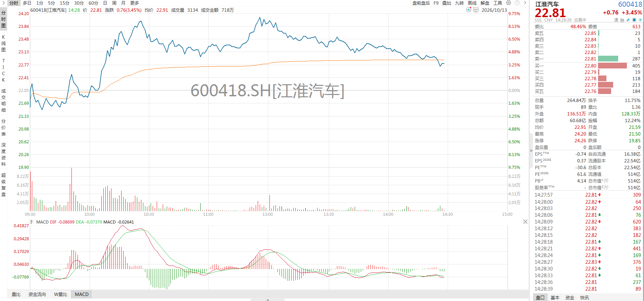Viewport: 644px width, 301px height.
Task: Expand toolbar with right chevron near help
Action: click(525, 3)
